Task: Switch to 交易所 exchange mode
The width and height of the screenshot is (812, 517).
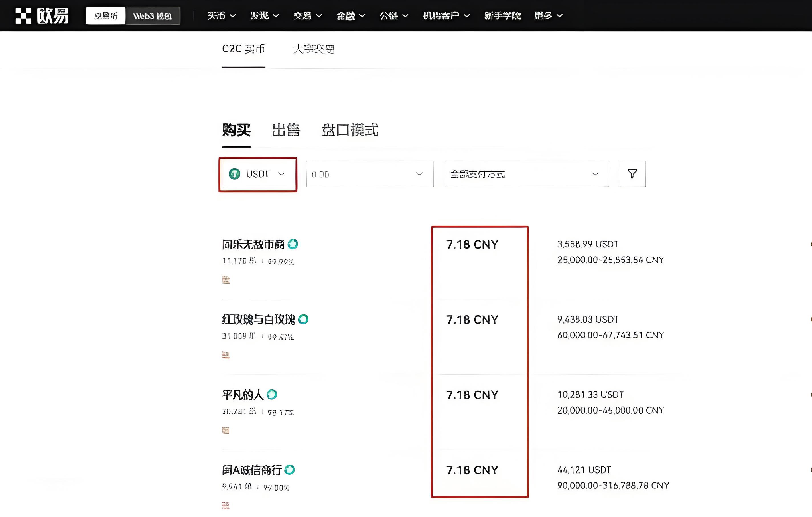Action: click(106, 15)
